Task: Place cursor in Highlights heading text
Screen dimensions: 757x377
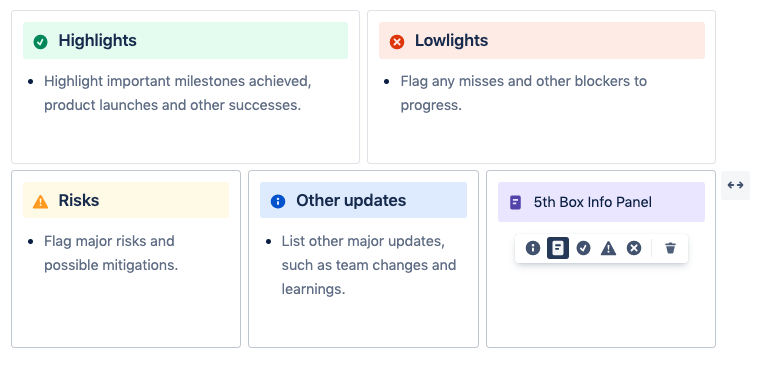Action: (x=98, y=41)
